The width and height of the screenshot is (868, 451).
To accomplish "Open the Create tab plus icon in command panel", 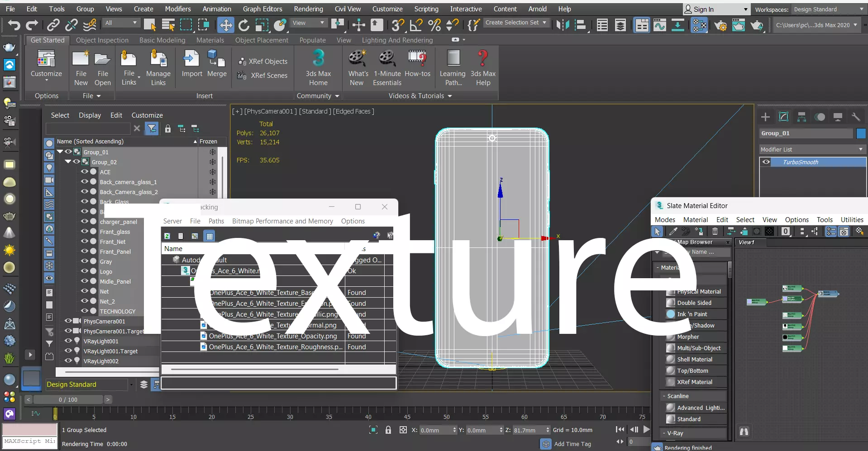I will click(765, 117).
